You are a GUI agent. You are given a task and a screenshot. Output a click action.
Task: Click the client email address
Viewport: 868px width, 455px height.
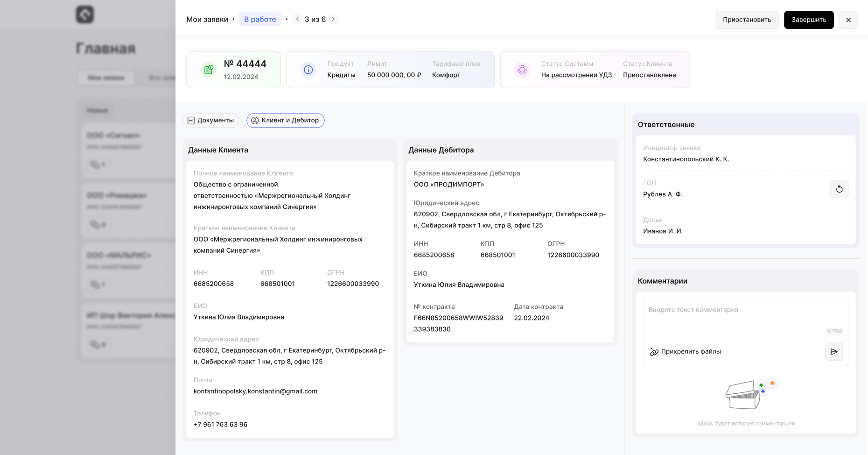tap(255, 391)
